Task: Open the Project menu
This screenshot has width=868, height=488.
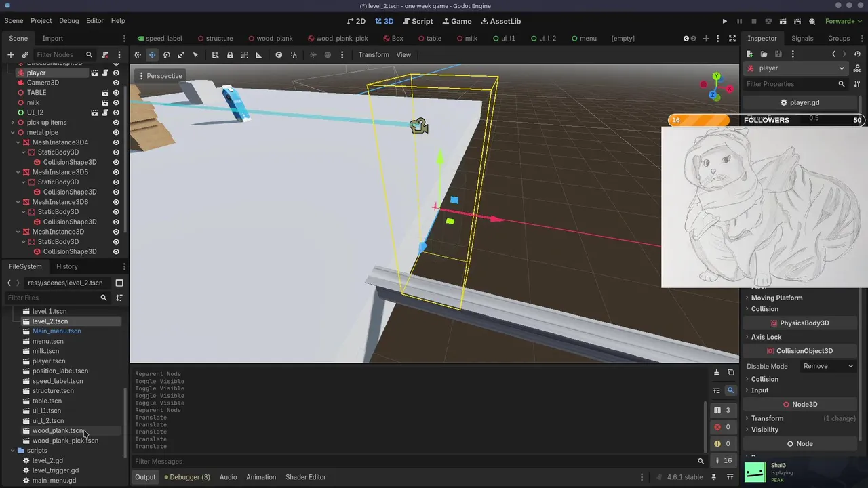Action: (41, 21)
